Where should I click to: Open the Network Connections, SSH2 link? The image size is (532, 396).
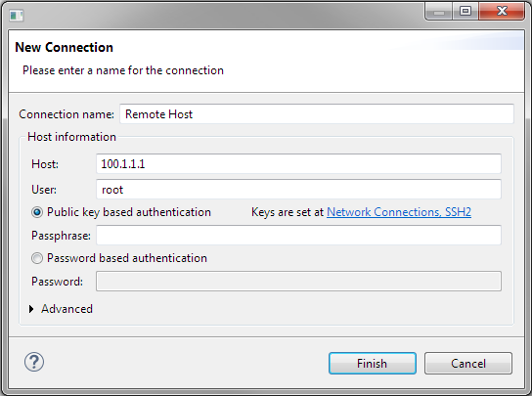(x=399, y=212)
